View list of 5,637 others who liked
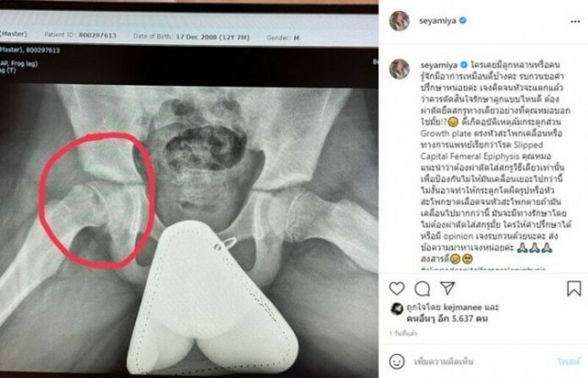Screen dimensions: 588x378 447,319
